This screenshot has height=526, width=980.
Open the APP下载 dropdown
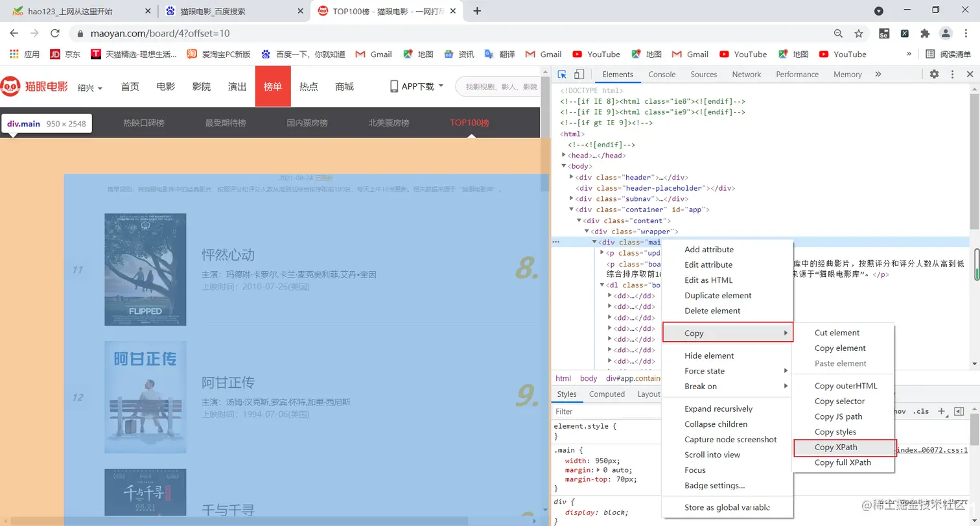[417, 86]
